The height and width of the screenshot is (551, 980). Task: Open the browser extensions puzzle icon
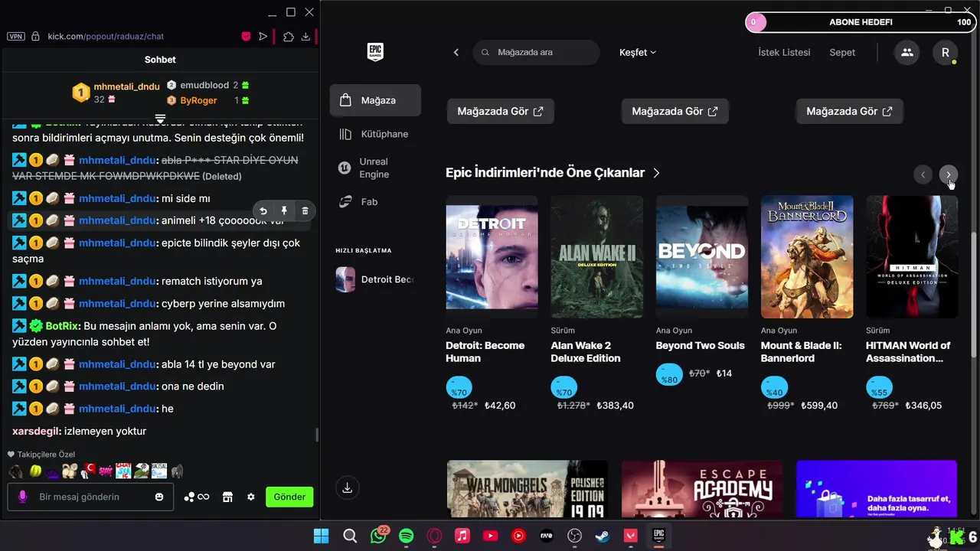tap(289, 36)
